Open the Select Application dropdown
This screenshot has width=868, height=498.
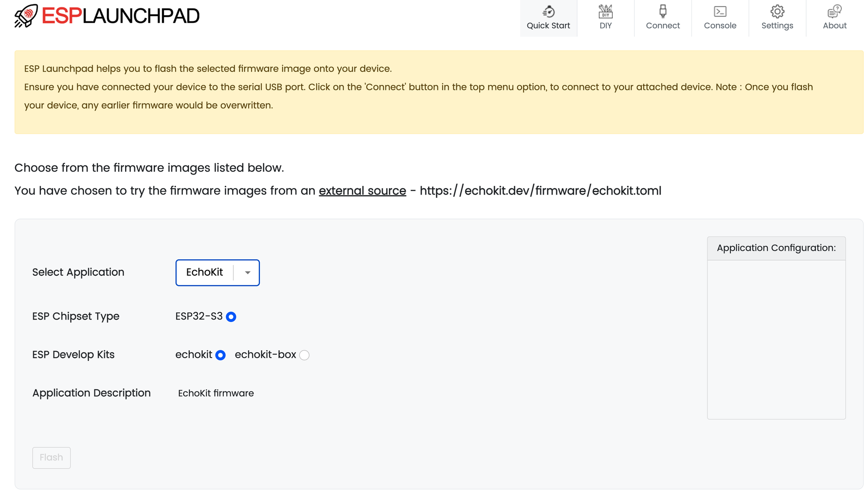(217, 272)
